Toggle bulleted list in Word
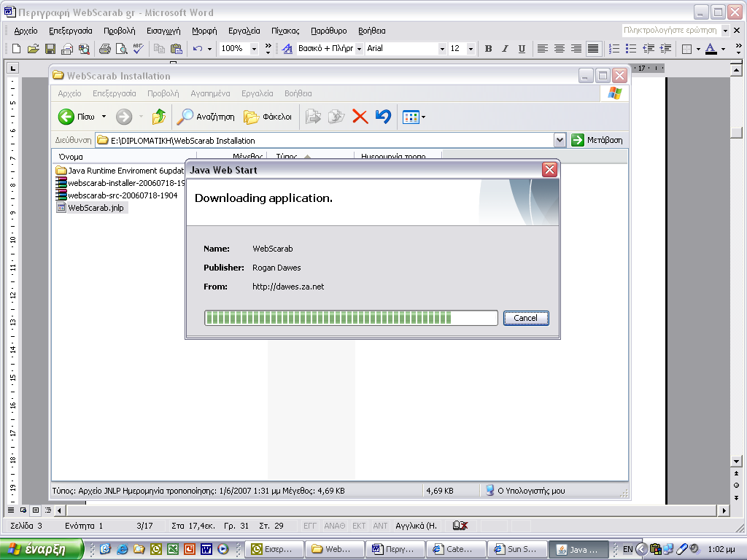The image size is (747, 560). [631, 49]
